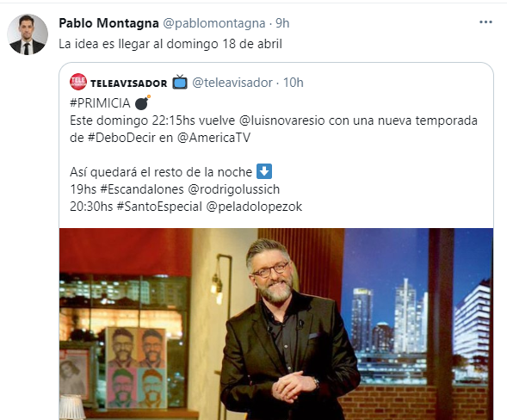The width and height of the screenshot is (507, 420).
Task: Open the TELEAVISADOR account name
Action: 129,83
